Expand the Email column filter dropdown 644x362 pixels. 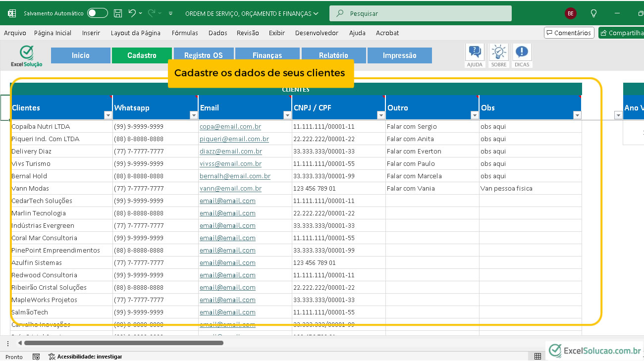pyautogui.click(x=287, y=115)
